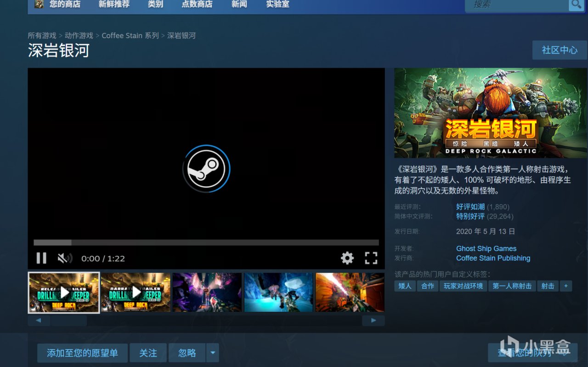588x367 pixels.
Task: Click 添加至您的愿望单 button
Action: click(83, 353)
